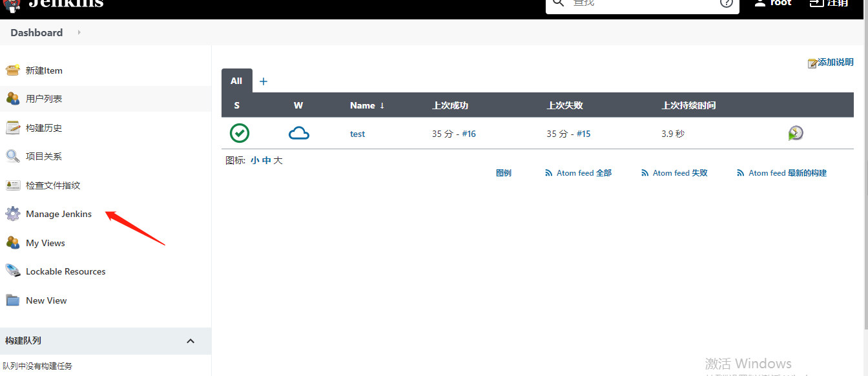Click the root username link
This screenshot has height=376, width=868.
pos(781,3)
